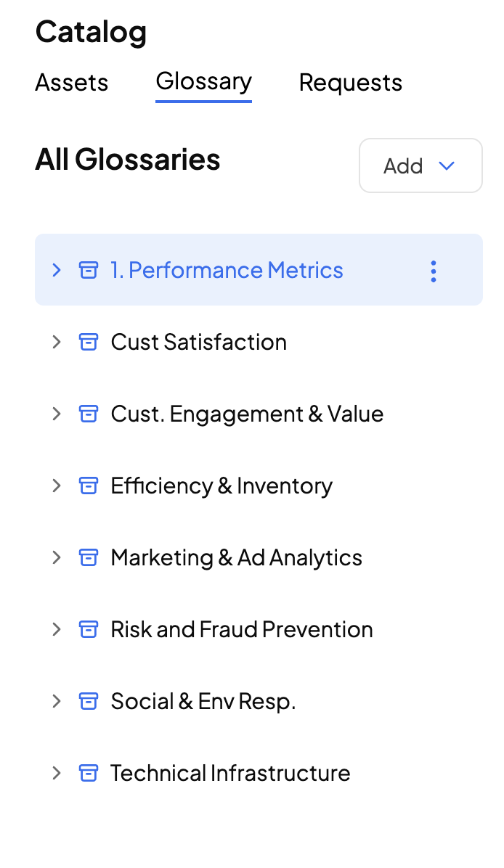Expand the 1. Performance Metrics glossary

click(57, 271)
